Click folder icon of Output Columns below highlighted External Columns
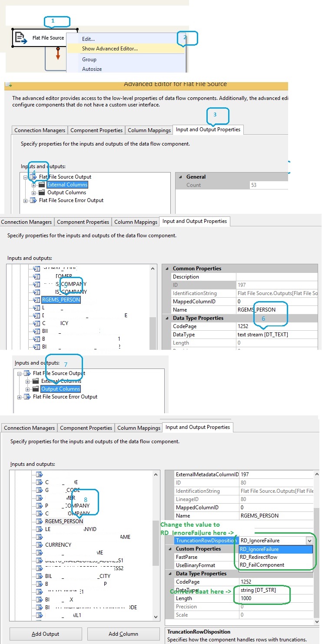 click(42, 193)
